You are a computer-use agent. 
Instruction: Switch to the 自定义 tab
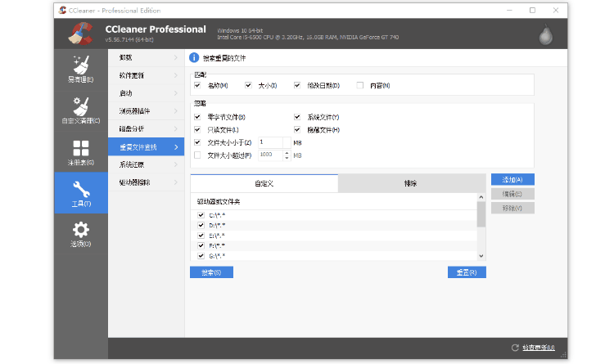264,183
